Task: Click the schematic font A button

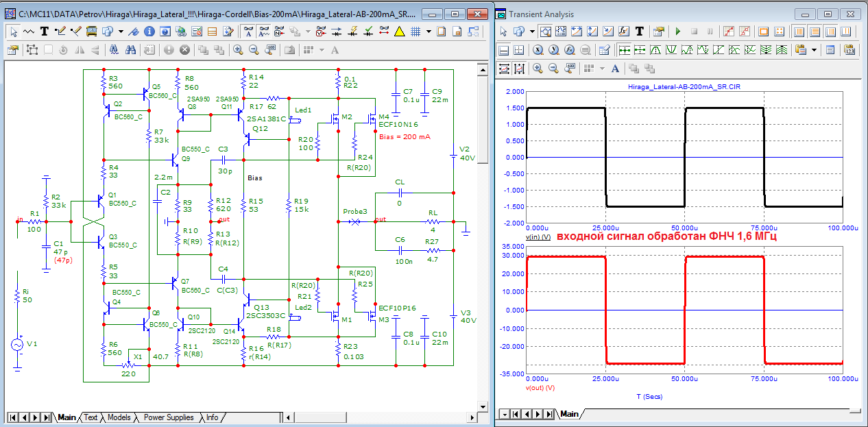Action: (x=335, y=49)
